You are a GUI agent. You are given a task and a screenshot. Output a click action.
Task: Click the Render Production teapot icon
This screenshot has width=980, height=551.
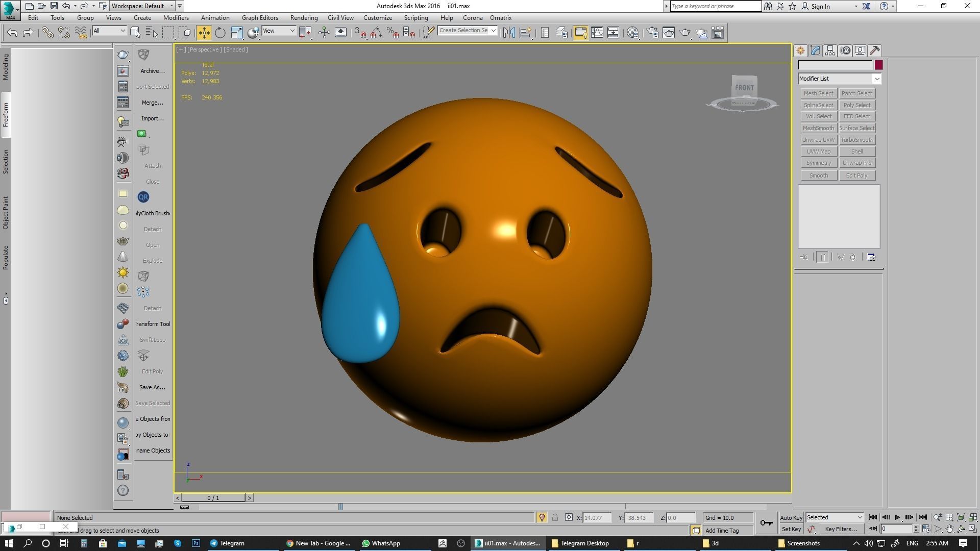[685, 33]
